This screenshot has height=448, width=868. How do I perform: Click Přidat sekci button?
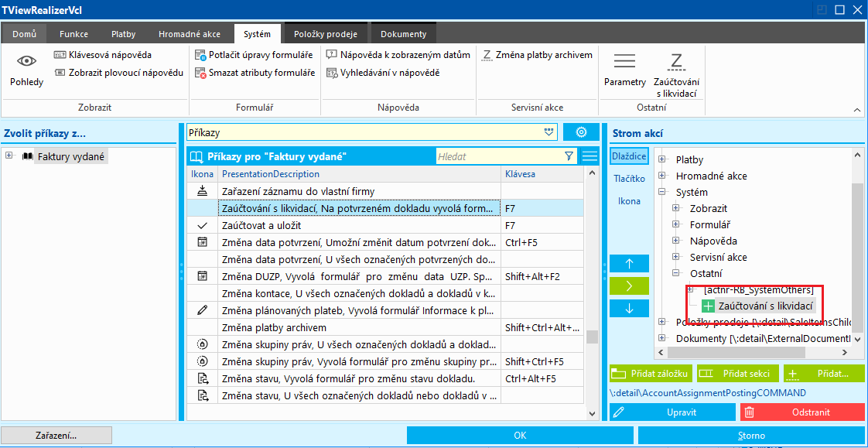point(738,374)
